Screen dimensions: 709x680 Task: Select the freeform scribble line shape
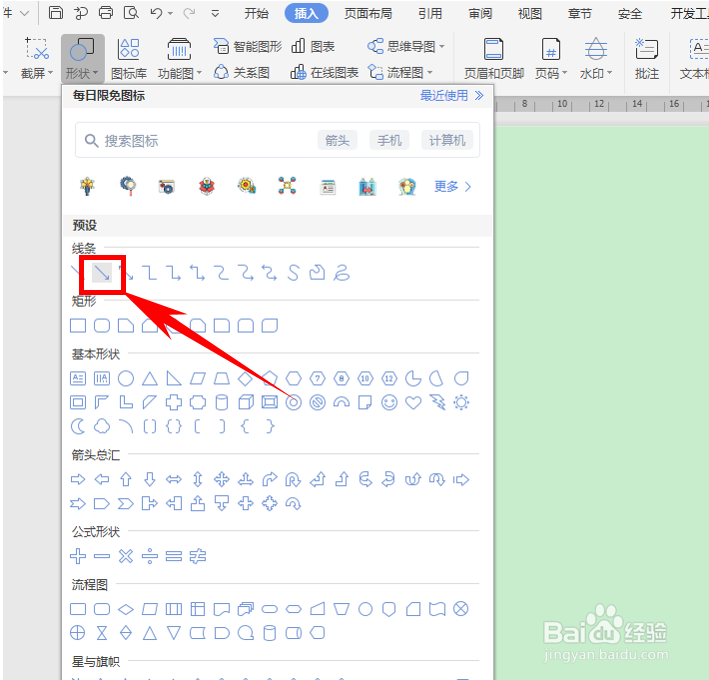pyautogui.click(x=341, y=273)
